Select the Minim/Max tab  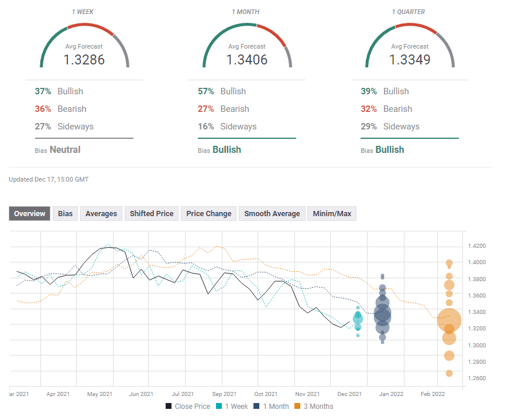point(332,214)
